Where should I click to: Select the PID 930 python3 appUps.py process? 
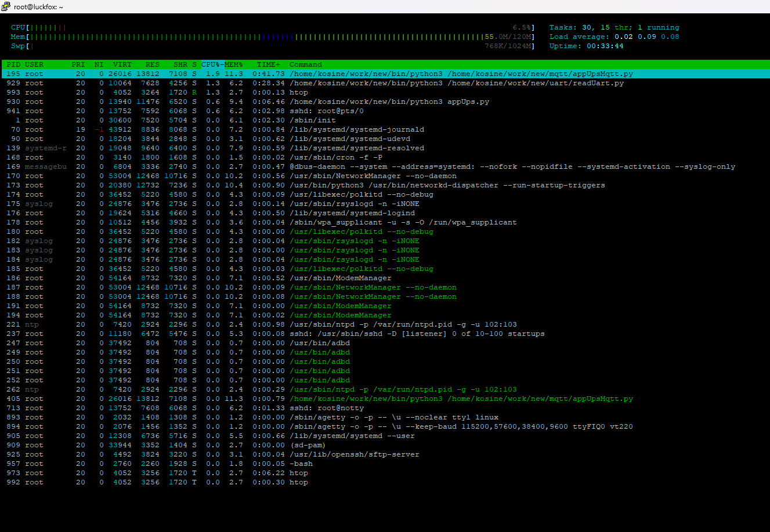click(x=385, y=102)
